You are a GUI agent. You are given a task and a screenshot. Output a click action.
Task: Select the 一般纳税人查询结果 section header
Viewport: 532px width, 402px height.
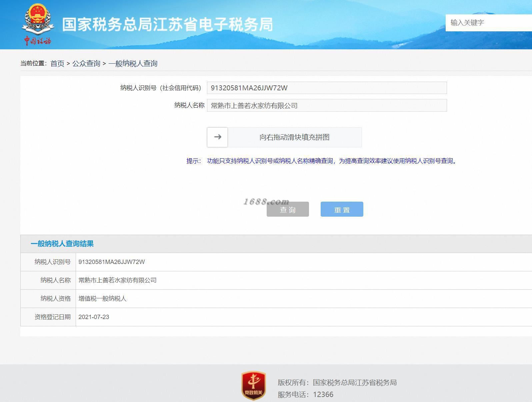coord(62,244)
